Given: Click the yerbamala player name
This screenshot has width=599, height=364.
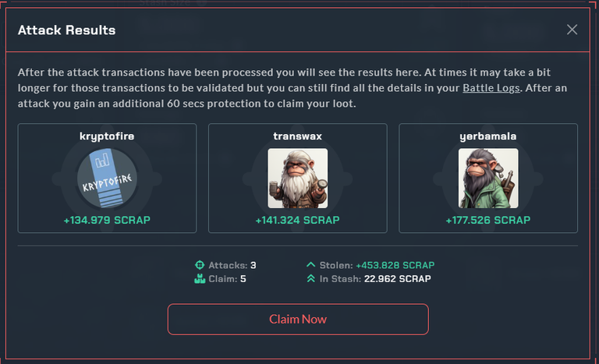Looking at the screenshot, I should click(488, 136).
